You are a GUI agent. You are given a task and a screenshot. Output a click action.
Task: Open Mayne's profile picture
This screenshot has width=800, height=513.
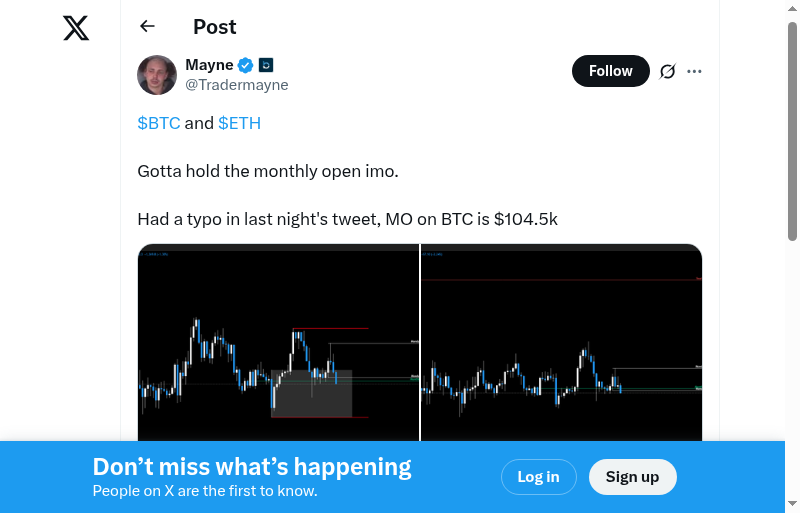[x=157, y=75]
